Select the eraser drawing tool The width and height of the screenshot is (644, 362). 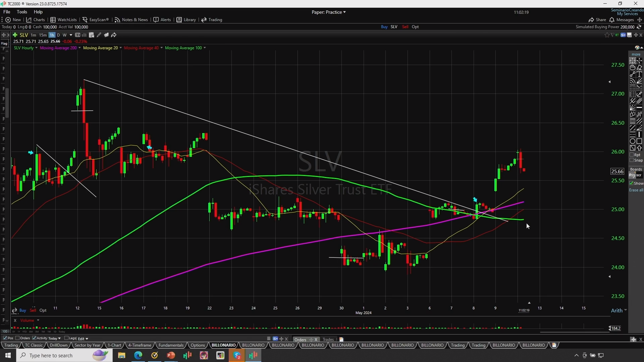pyautogui.click(x=639, y=67)
